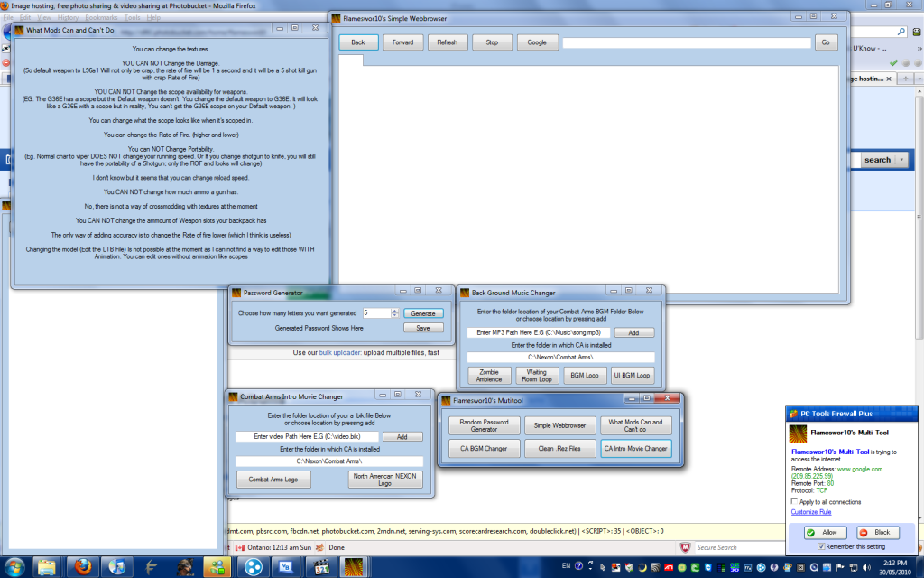Decrease letter count with the spinner down arrow
The width and height of the screenshot is (924, 578).
point(395,316)
